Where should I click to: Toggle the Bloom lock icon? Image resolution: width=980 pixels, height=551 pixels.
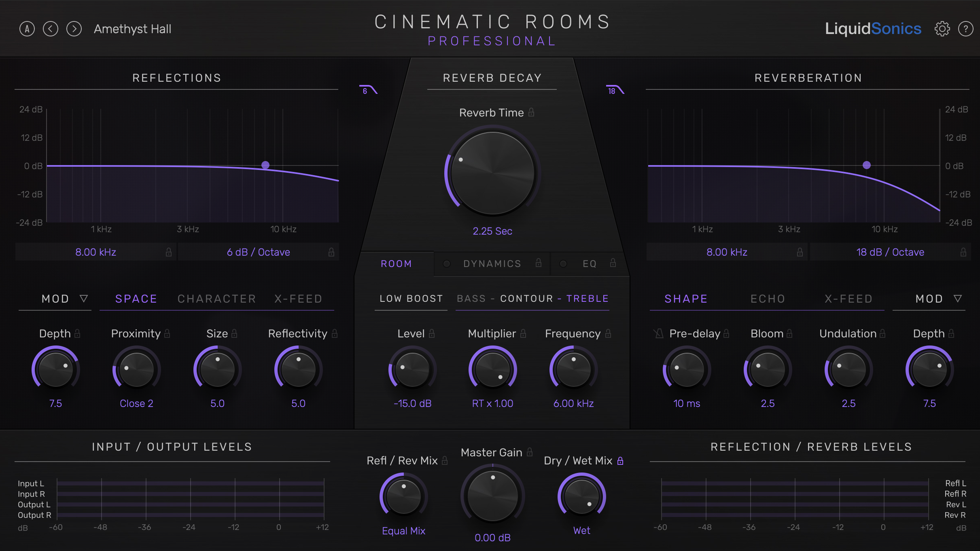(x=789, y=333)
